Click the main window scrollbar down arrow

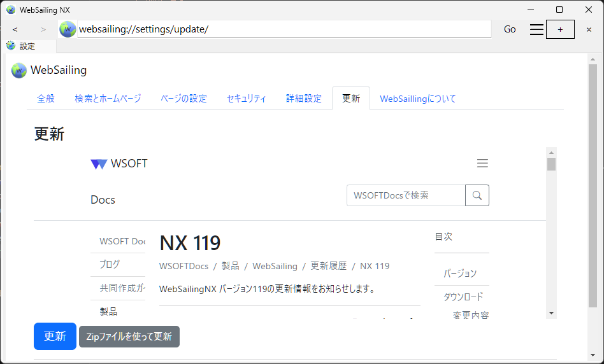click(593, 355)
